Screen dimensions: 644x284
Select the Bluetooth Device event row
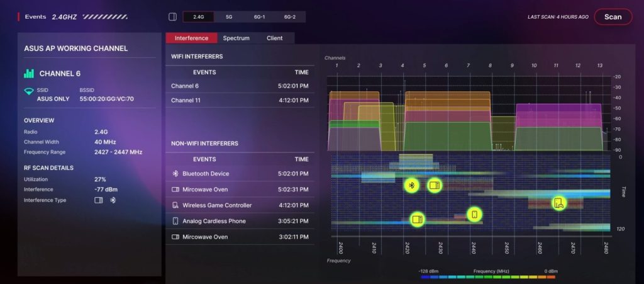click(x=239, y=174)
